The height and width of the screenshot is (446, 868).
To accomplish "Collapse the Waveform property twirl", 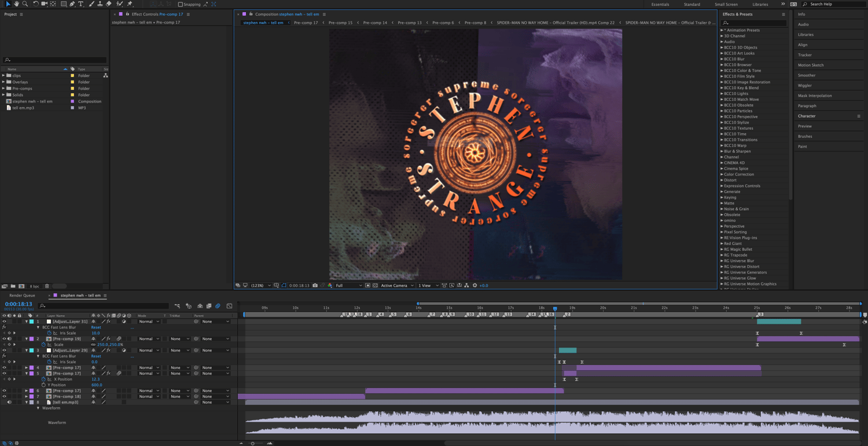I will pos(38,408).
